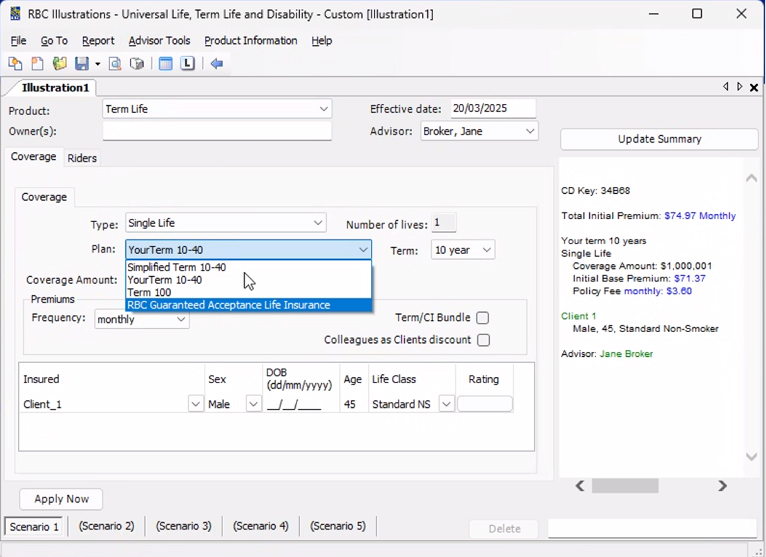The image size is (766, 557).
Task: Open the Advisor Tools menu
Action: point(159,41)
